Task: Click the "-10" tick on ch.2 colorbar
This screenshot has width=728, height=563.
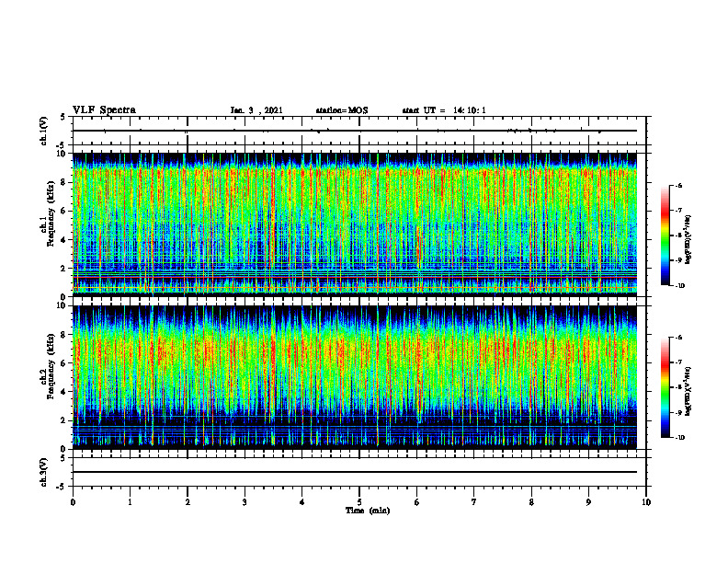Action: (x=680, y=438)
